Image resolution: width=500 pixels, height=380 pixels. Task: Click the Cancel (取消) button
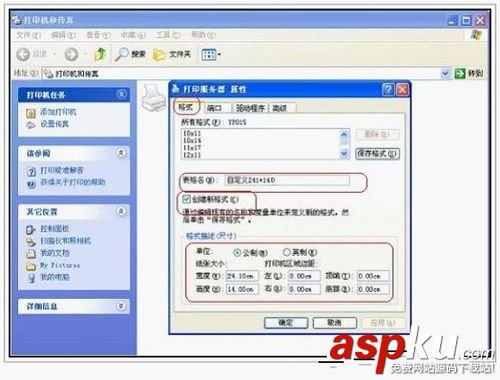tap(335, 323)
